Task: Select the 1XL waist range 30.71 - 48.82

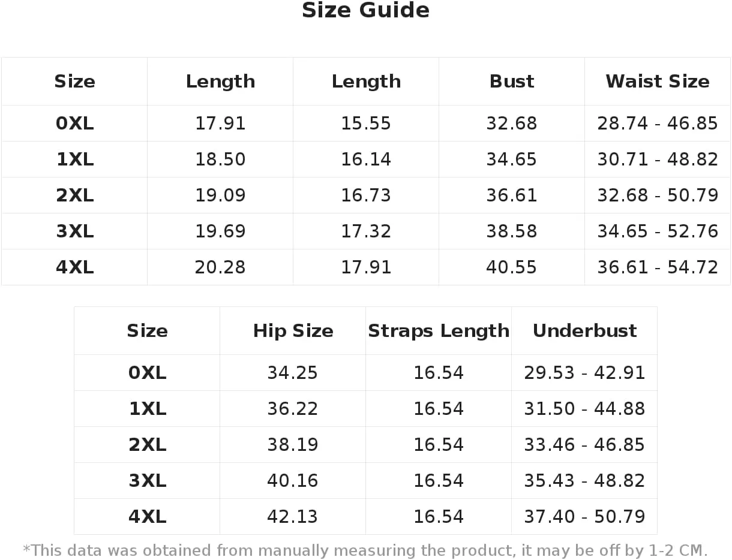Action: (x=658, y=159)
